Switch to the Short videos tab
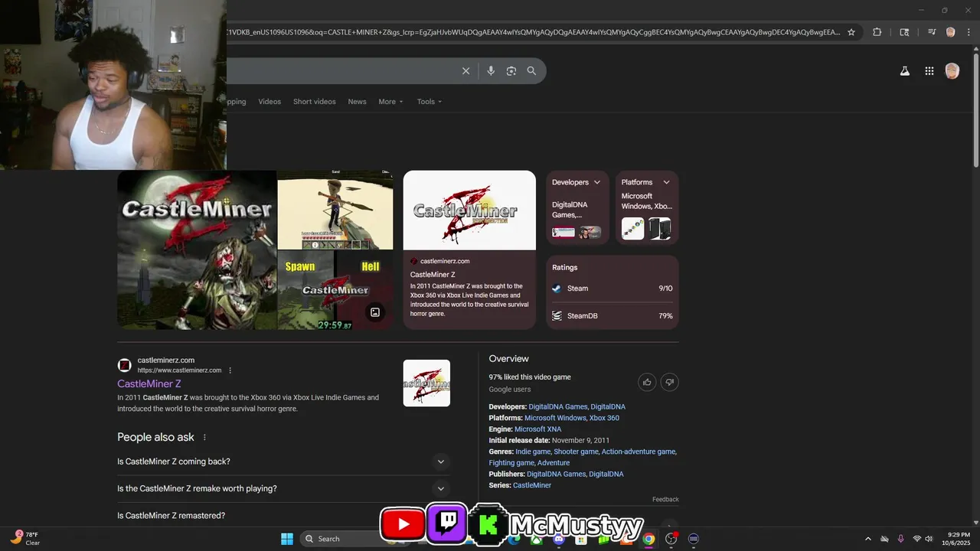The image size is (980, 551). click(315, 102)
